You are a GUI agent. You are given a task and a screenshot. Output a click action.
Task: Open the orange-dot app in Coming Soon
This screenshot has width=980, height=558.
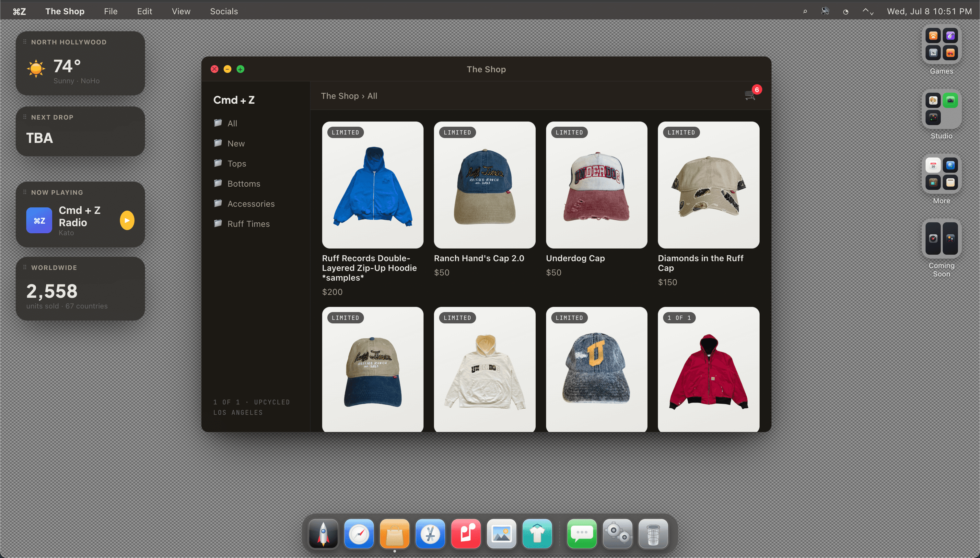pyautogui.click(x=950, y=238)
